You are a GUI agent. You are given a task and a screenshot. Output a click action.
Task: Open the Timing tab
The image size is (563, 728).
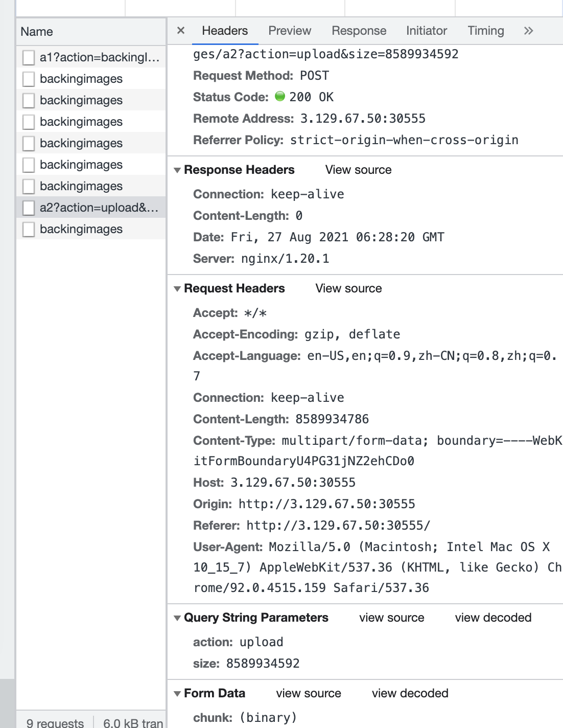click(x=485, y=31)
